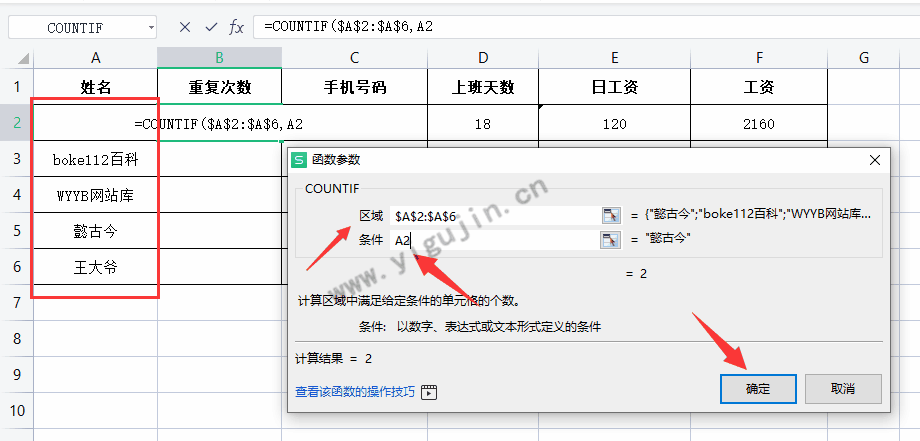
Task: Click the cell with value 18
Action: click(x=483, y=124)
